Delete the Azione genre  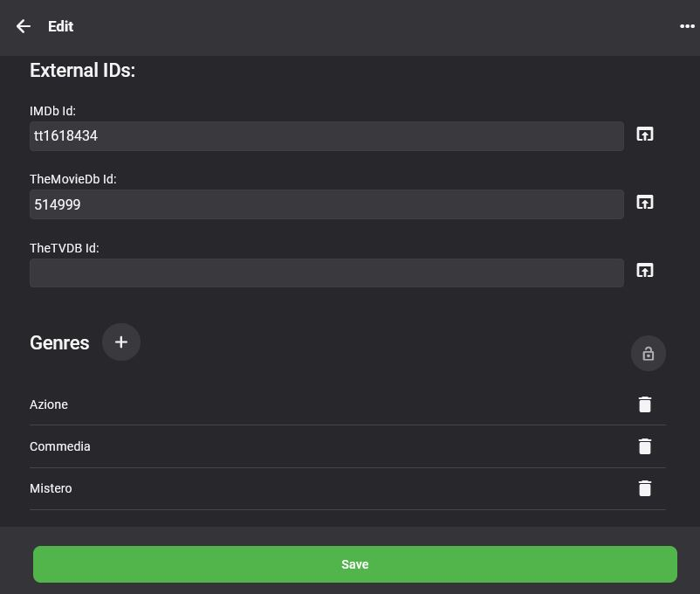[644, 404]
